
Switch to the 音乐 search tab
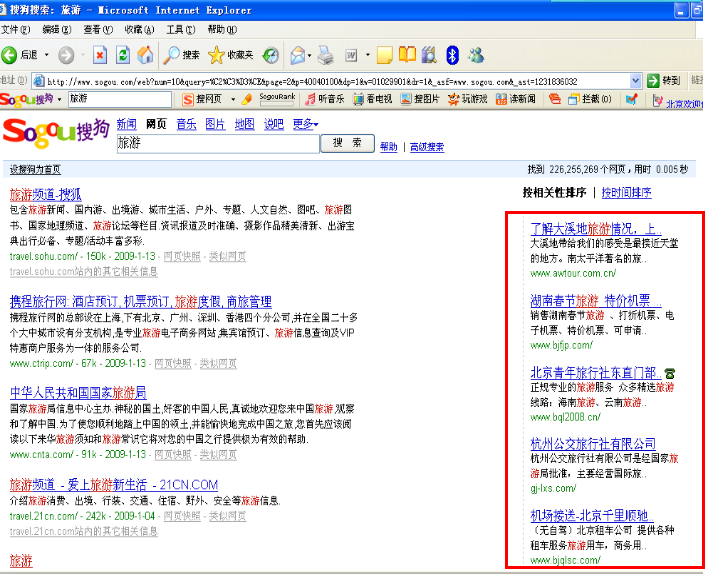[x=186, y=124]
